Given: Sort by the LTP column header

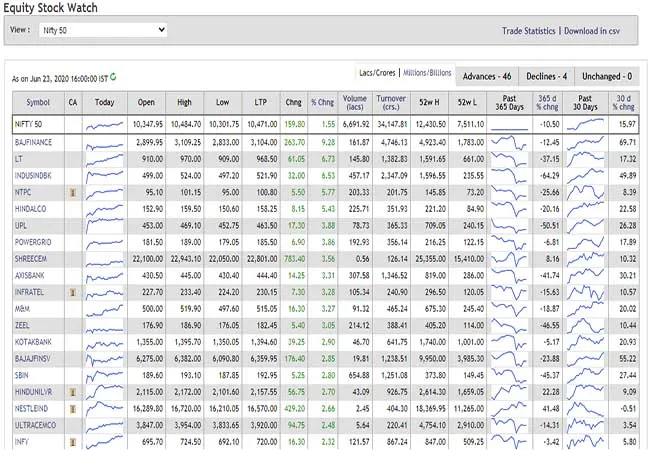Looking at the screenshot, I should (260, 102).
